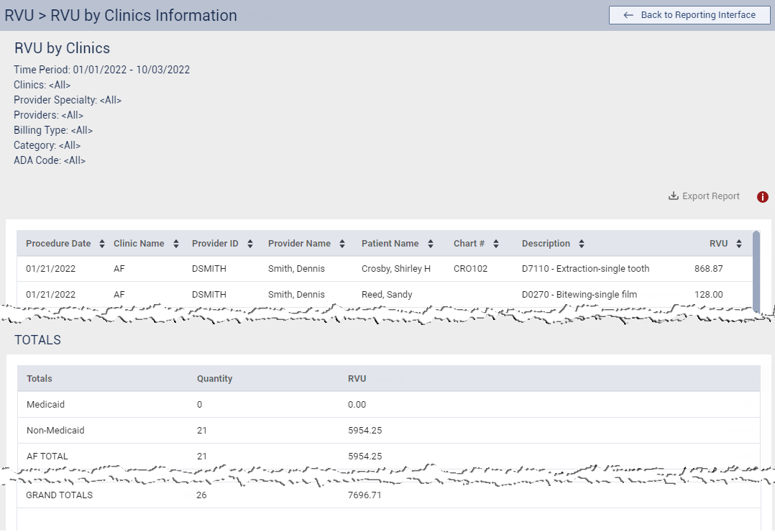Sort by Description column arrows
This screenshot has height=532, width=775.
582,244
